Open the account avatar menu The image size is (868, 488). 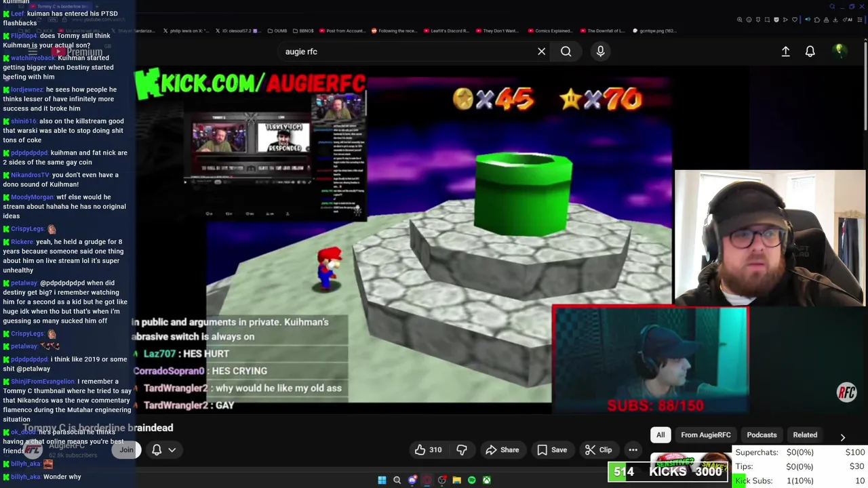pos(839,51)
